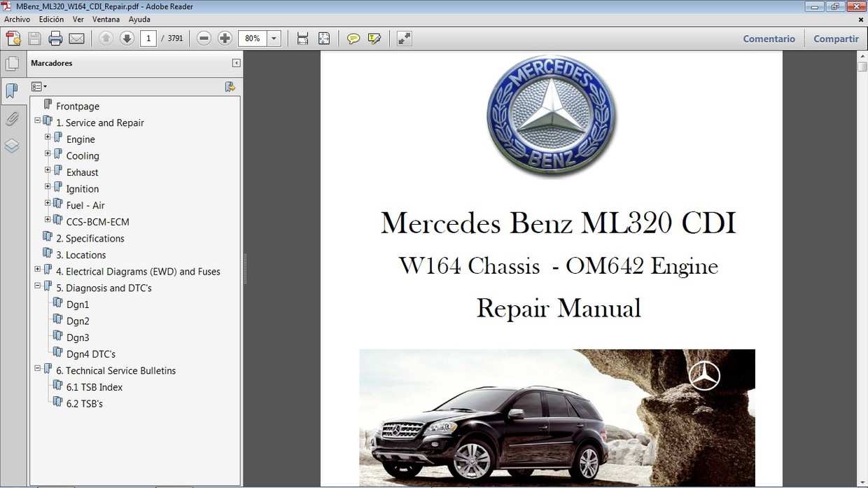Select the sticky note comment icon
868x488 pixels.
(x=353, y=39)
